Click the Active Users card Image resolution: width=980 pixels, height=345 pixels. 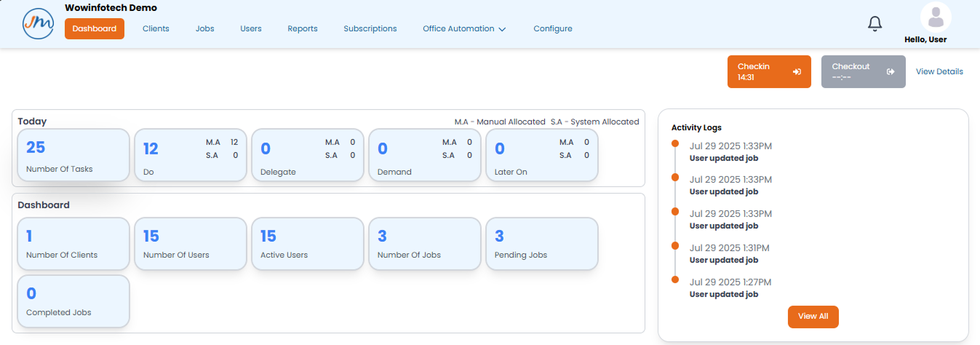tap(307, 244)
